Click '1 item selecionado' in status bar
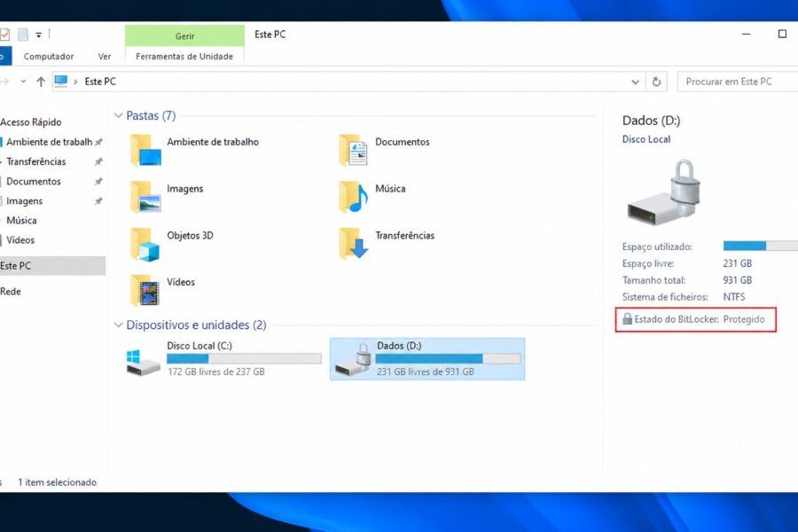 [57, 482]
